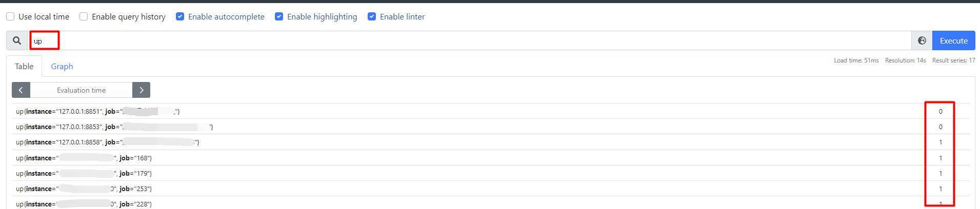This screenshot has width=980, height=209.
Task: Click the expression query input field
Action: coord(462,41)
